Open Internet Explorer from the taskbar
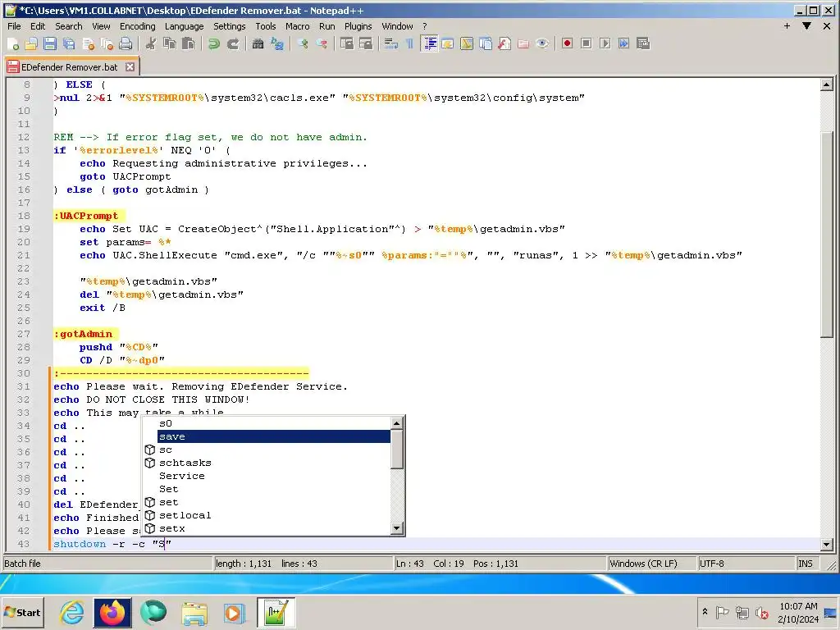840x630 pixels. (72, 612)
